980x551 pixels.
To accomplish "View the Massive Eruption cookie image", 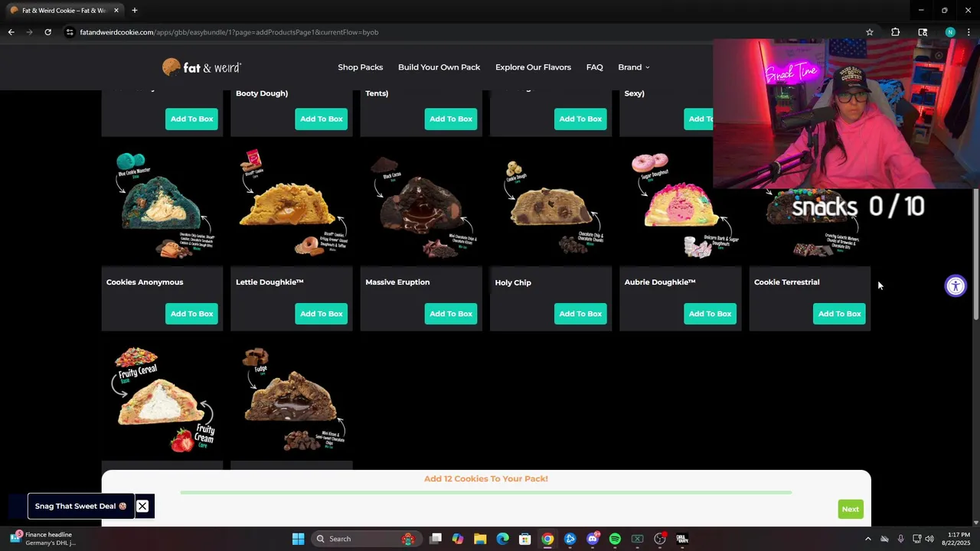I will (421, 205).
